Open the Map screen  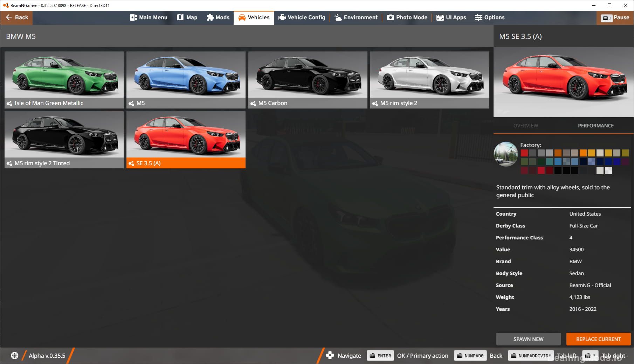pyautogui.click(x=187, y=17)
